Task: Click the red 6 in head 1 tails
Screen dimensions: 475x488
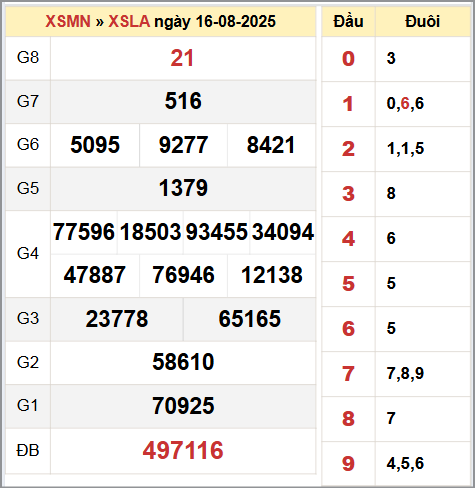Action: click(405, 103)
